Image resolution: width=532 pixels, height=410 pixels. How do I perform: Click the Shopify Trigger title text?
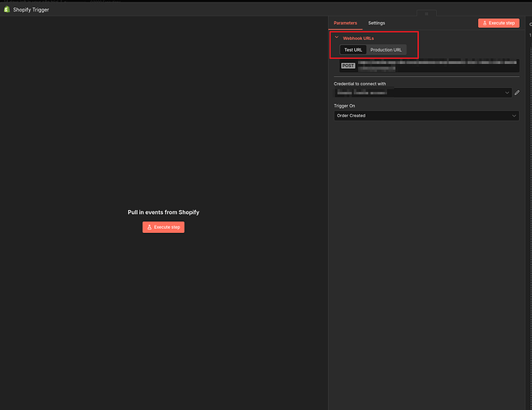pyautogui.click(x=31, y=10)
